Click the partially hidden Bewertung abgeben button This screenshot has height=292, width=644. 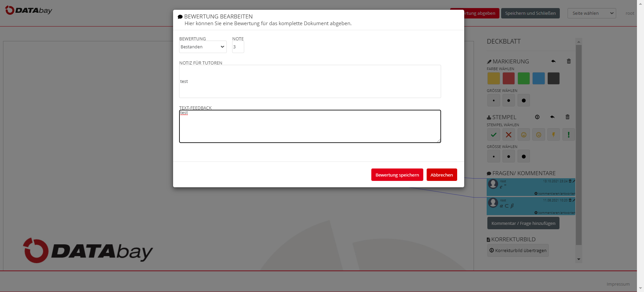tap(482, 13)
